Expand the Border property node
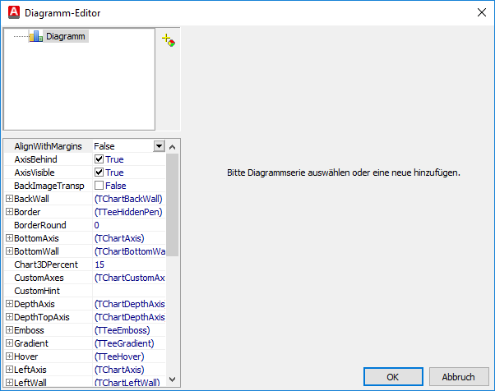The image size is (495, 391). (x=9, y=212)
